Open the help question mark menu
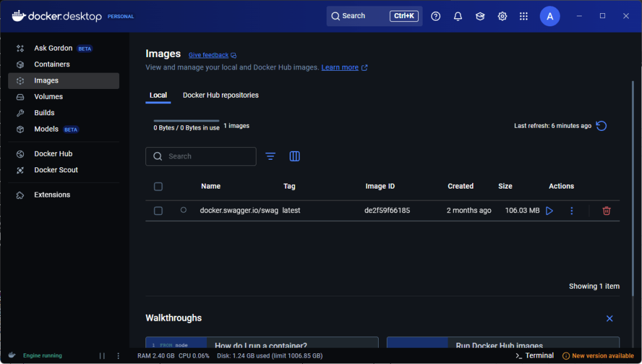This screenshot has height=364, width=642. pyautogui.click(x=436, y=16)
